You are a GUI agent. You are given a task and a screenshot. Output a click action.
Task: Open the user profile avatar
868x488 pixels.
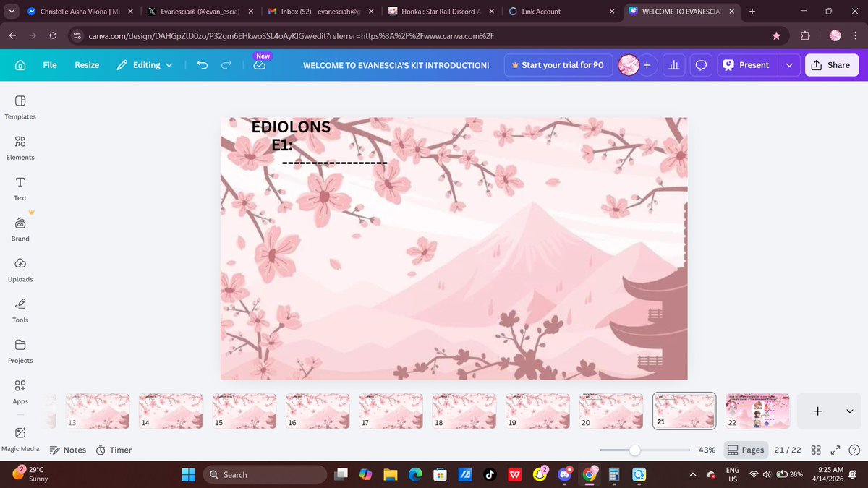pos(629,65)
